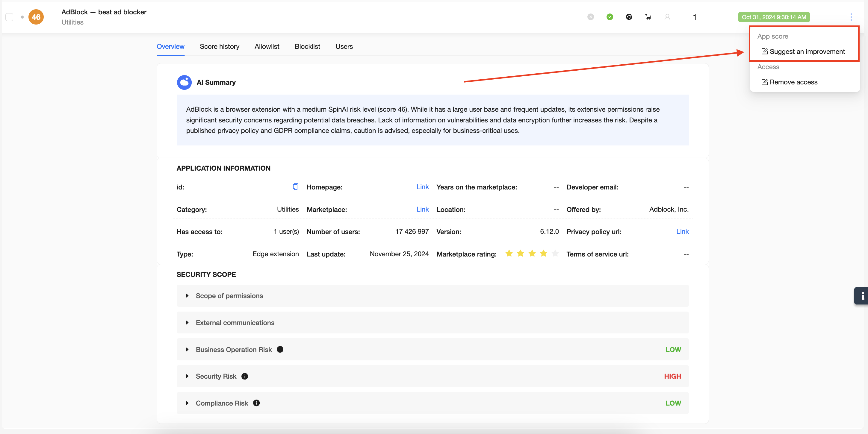Viewport: 868px width, 434px height.
Task: Click the user profile icon in row
Action: (x=667, y=17)
